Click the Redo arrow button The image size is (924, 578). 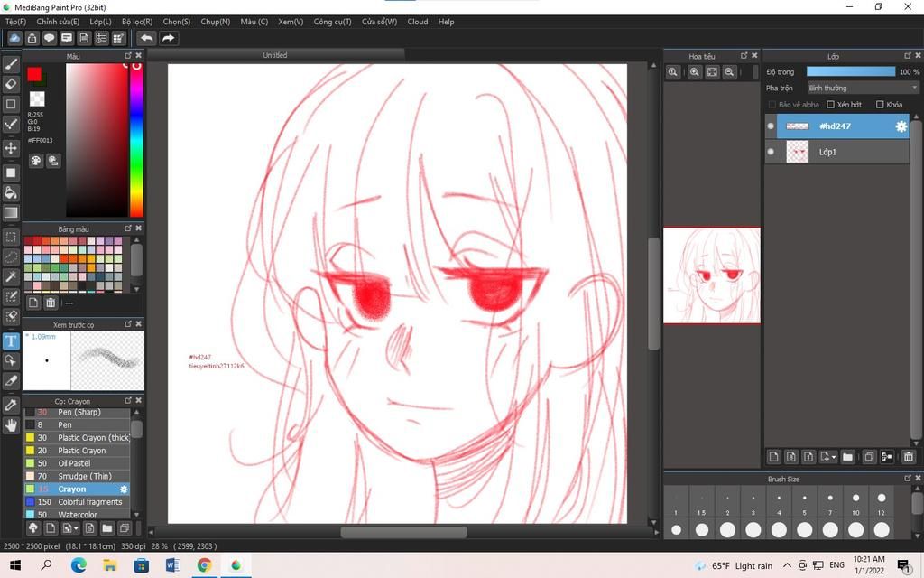(x=168, y=38)
